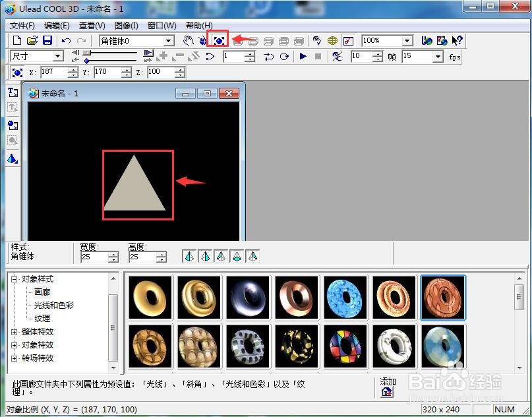Select the Resize tool in the standard toolbar

click(219, 41)
